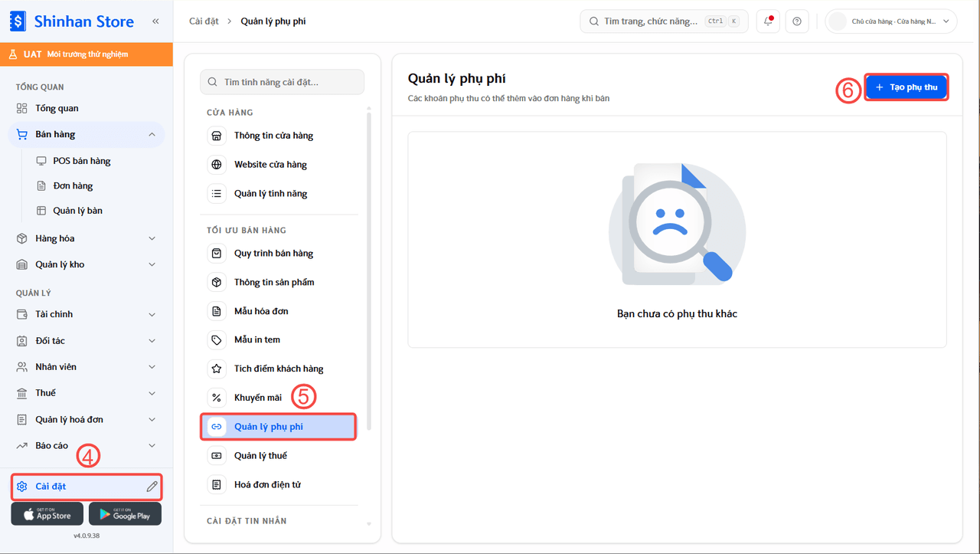The width and height of the screenshot is (980, 554).
Task: Collapse the Bán hàng section chevron
Action: pos(152,135)
